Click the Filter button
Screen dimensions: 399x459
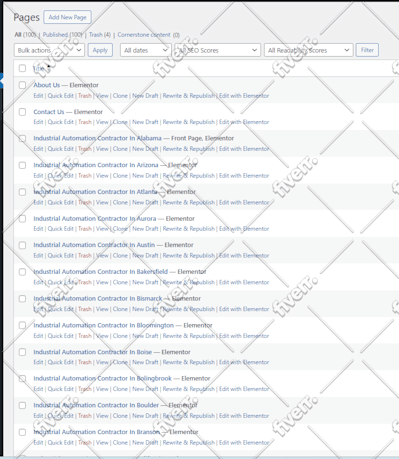(367, 50)
